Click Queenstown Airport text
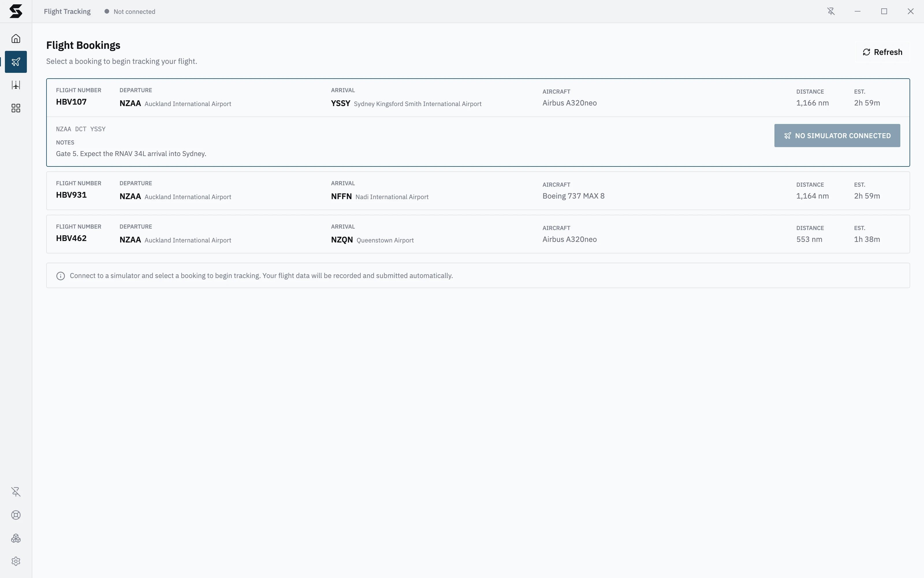The image size is (924, 578). coord(385,240)
